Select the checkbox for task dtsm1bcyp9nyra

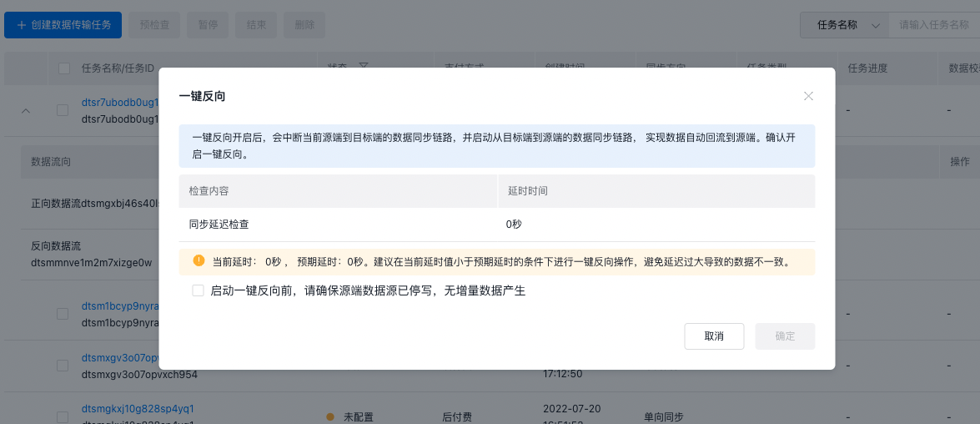pyautogui.click(x=63, y=314)
